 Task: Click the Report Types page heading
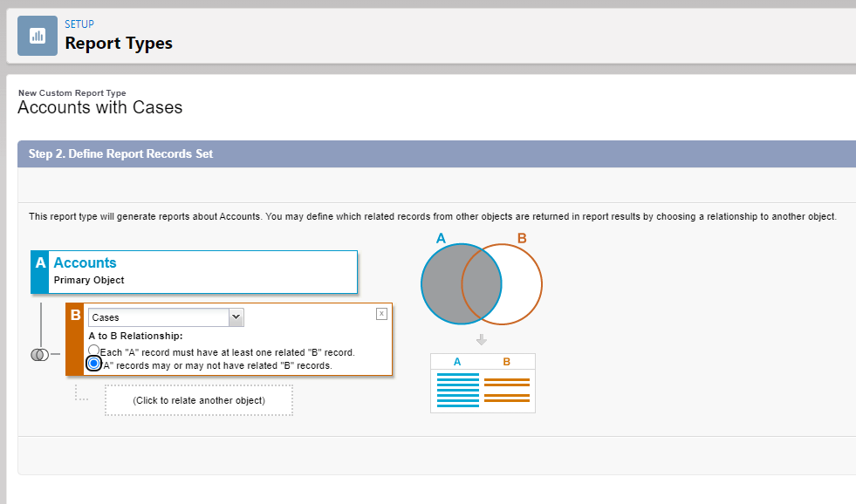click(119, 43)
